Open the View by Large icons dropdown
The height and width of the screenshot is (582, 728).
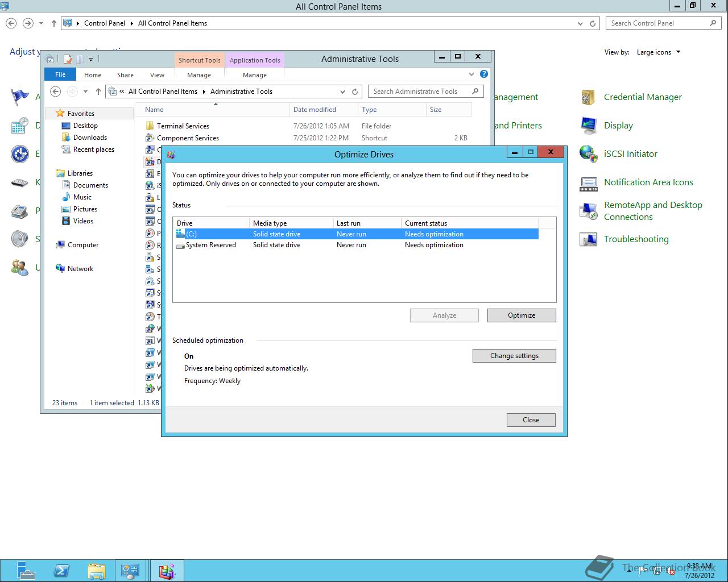coord(659,52)
